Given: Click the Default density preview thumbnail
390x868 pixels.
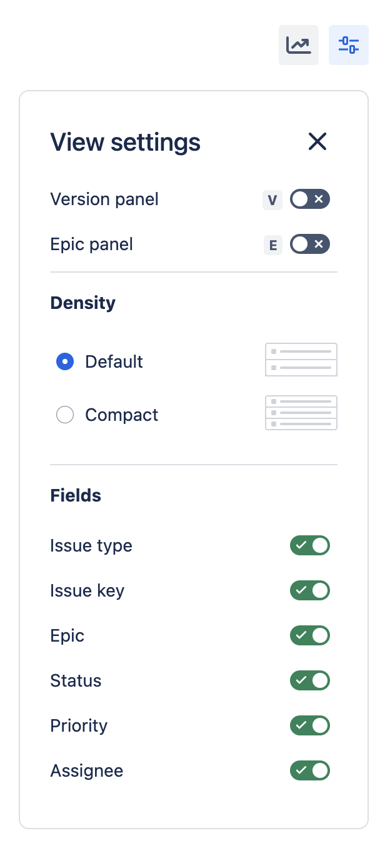Looking at the screenshot, I should pyautogui.click(x=301, y=360).
